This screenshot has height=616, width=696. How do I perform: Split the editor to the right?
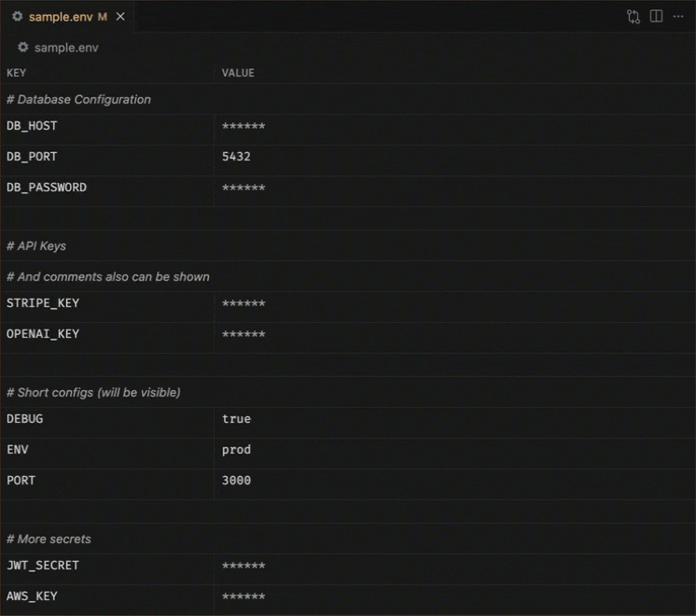click(x=656, y=17)
